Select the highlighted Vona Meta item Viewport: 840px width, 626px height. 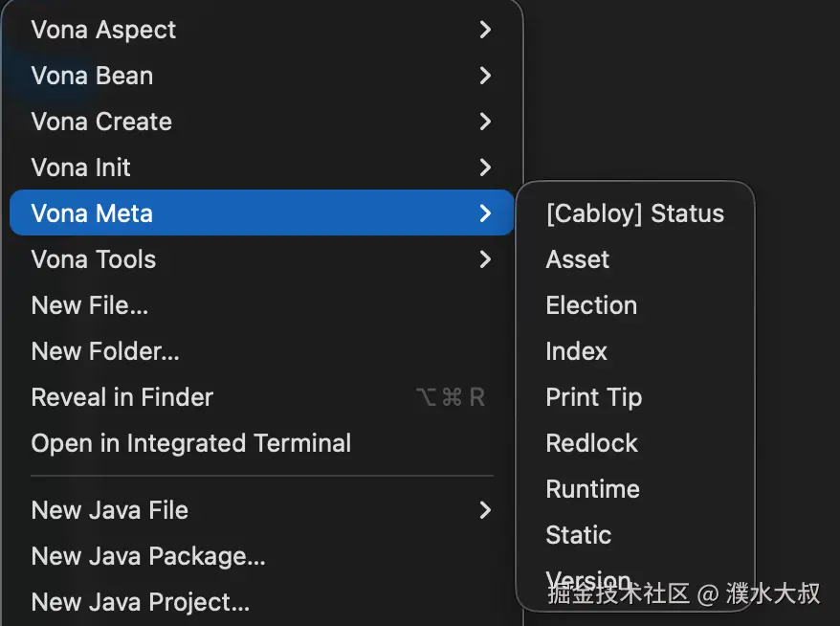[92, 213]
